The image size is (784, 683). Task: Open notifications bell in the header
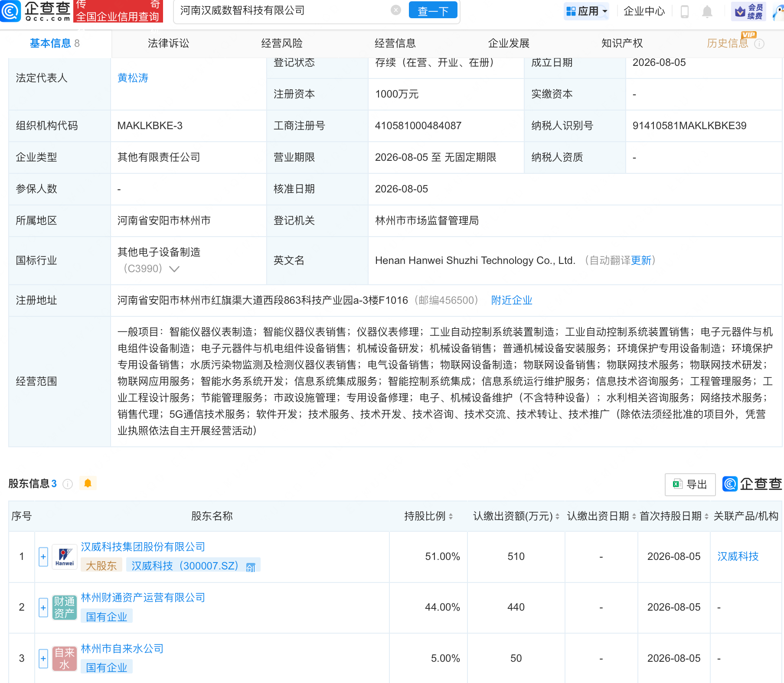coord(707,11)
